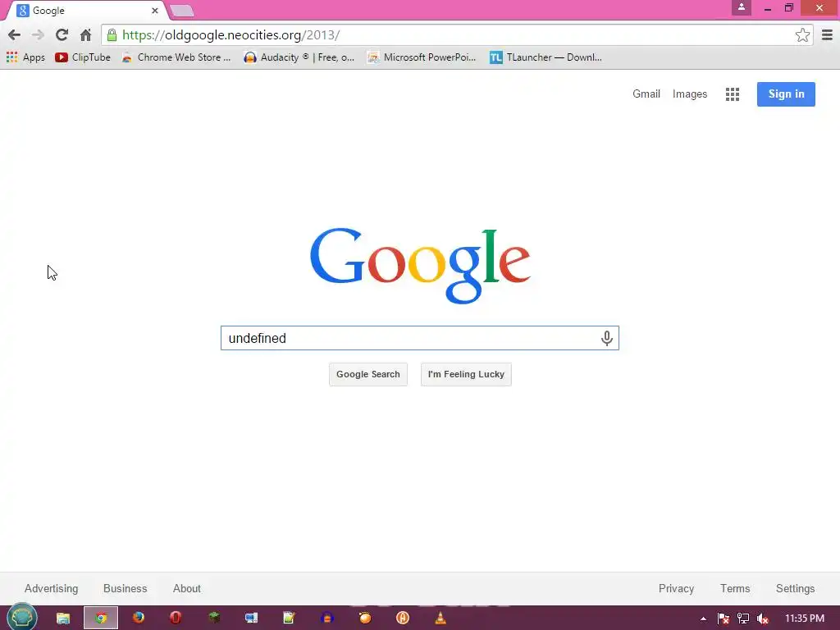
Task: Open the Images link
Action: click(689, 94)
